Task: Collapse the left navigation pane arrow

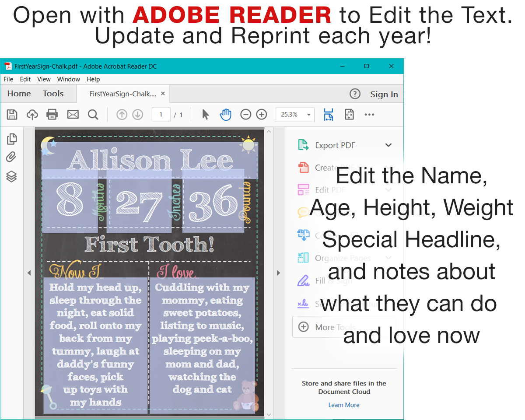Action: [29, 273]
